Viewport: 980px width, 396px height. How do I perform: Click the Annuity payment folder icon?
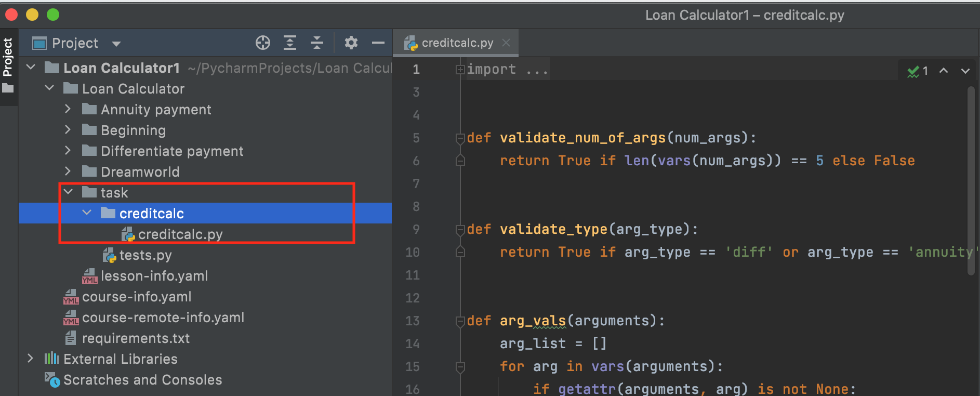89,109
